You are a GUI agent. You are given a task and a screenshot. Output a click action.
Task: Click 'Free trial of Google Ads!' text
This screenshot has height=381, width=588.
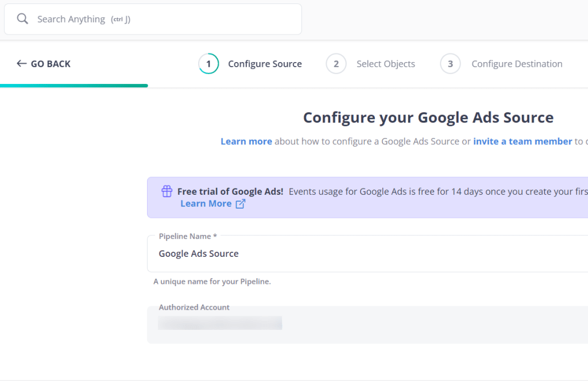(x=230, y=191)
